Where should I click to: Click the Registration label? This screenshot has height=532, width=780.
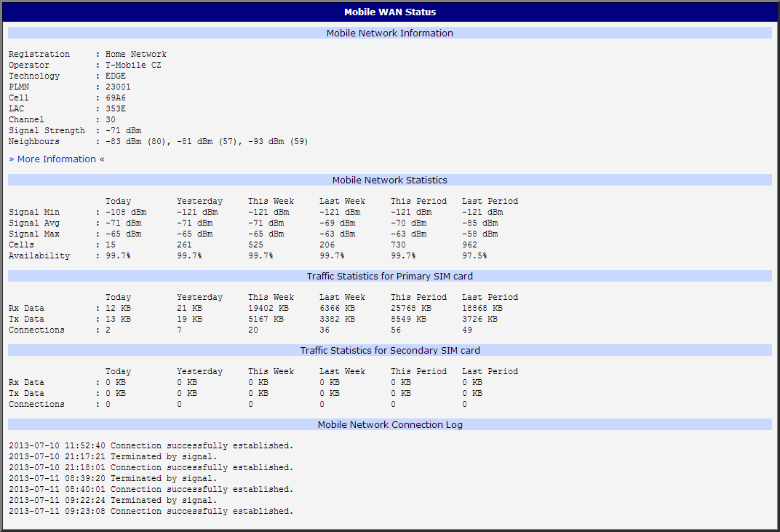pos(39,55)
